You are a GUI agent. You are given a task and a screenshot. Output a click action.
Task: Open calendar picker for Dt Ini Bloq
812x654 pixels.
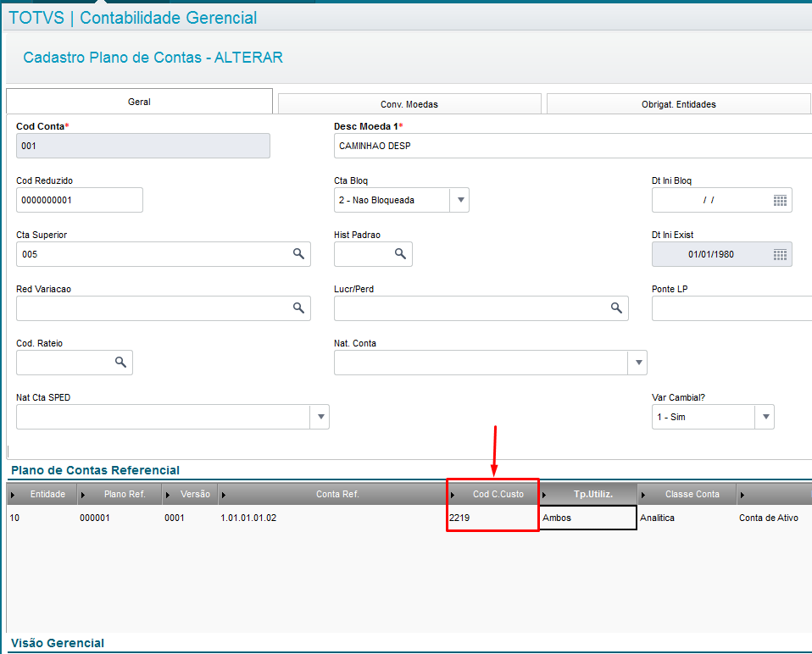tap(780, 200)
